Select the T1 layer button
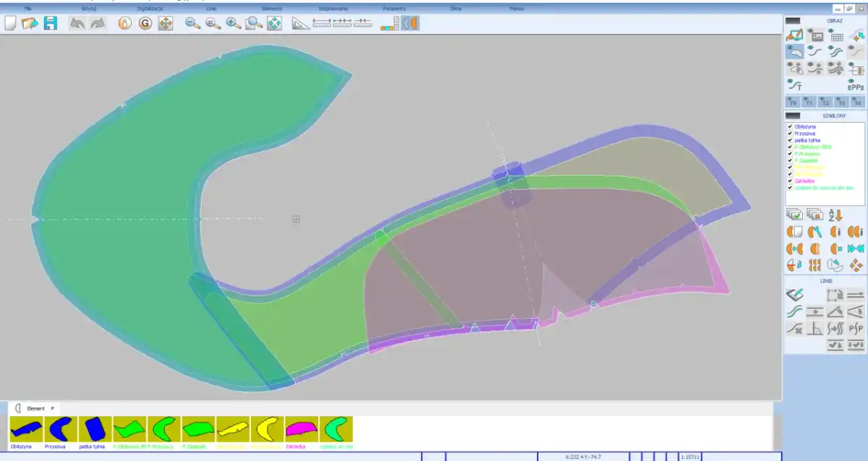Viewport: 868px width, 461px height. point(809,103)
